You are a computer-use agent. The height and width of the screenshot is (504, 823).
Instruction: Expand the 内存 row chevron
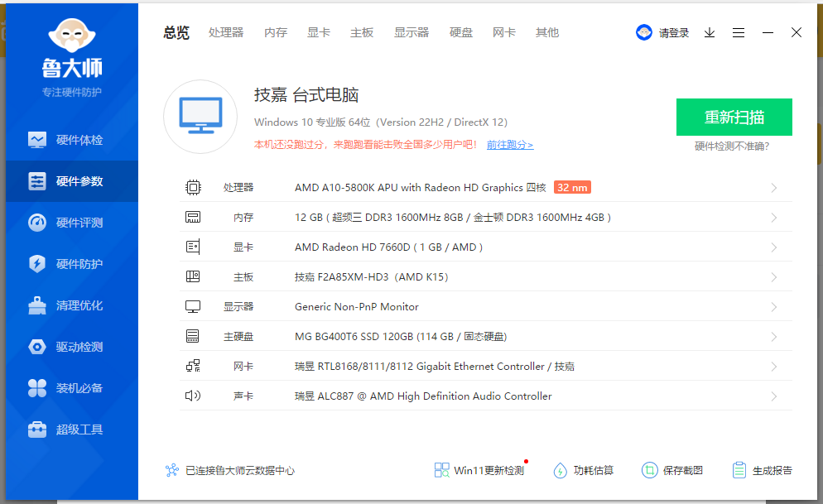774,218
